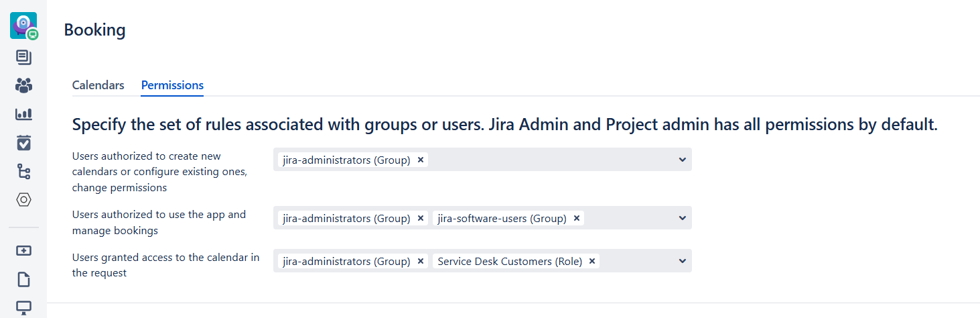Switch to the Calendars tab
Viewport: 980px width, 318px height.
tap(98, 85)
